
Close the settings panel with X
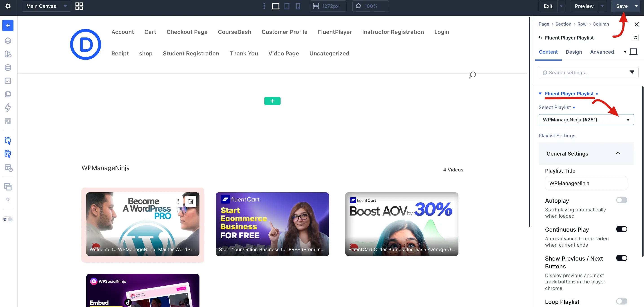[637, 24]
